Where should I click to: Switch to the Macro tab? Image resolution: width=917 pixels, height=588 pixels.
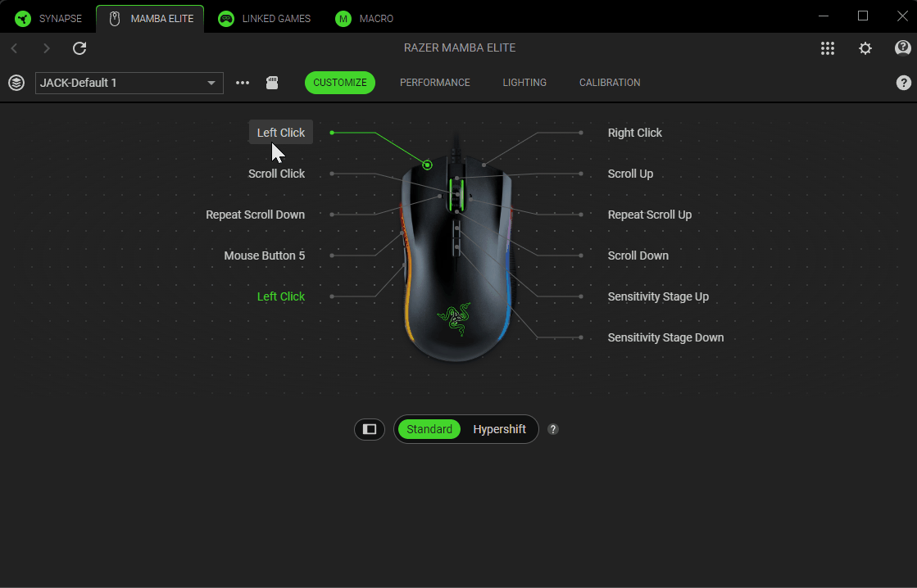coord(365,18)
